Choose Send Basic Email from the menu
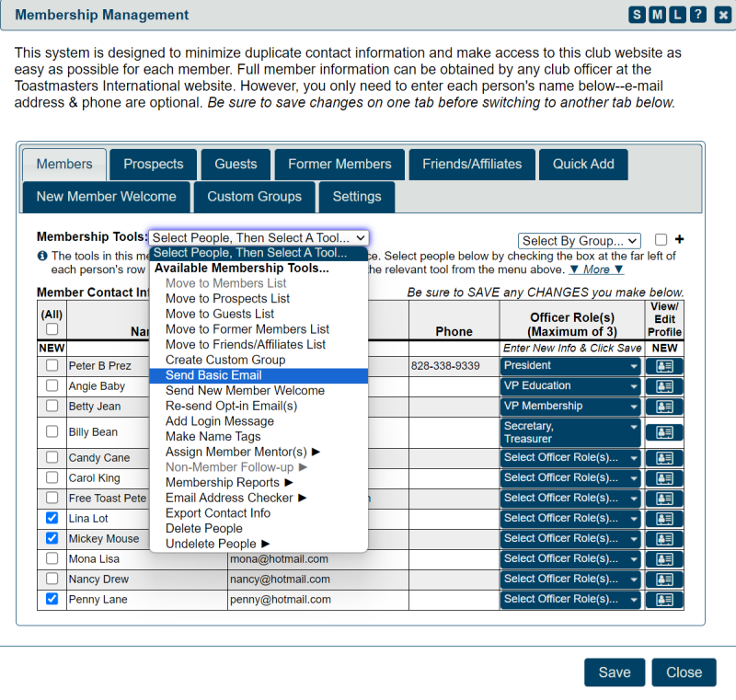Viewport: 736px width, 700px height. click(x=259, y=375)
